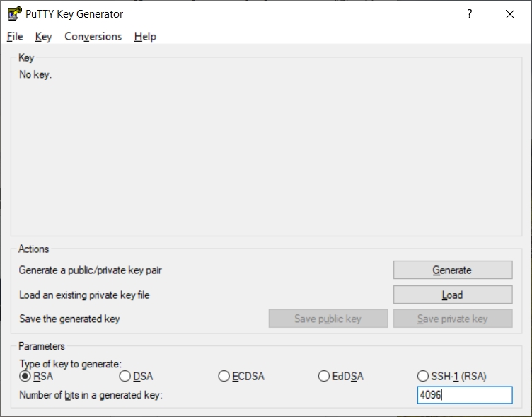
Task: Click Load to open an existing private key
Action: tap(452, 295)
